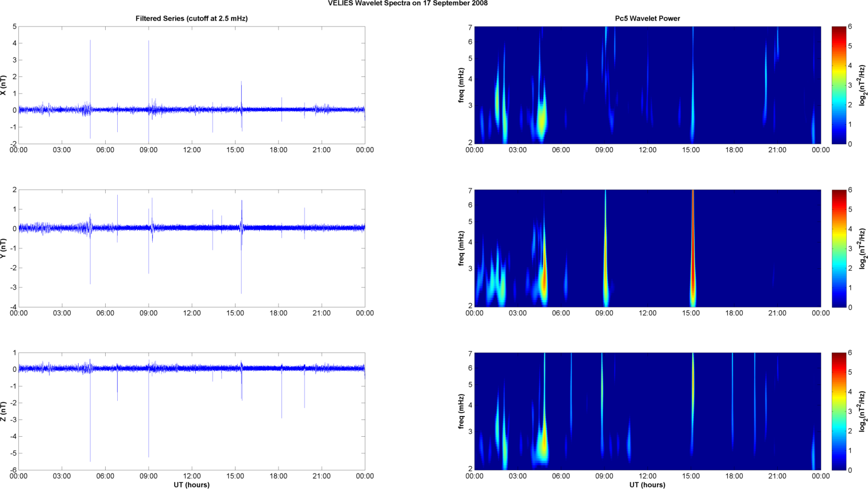Viewport: 868px width, 489px height.
Task: Click the log2(nT²/Hz) label beside the top color bar
Action: pyautogui.click(x=862, y=85)
